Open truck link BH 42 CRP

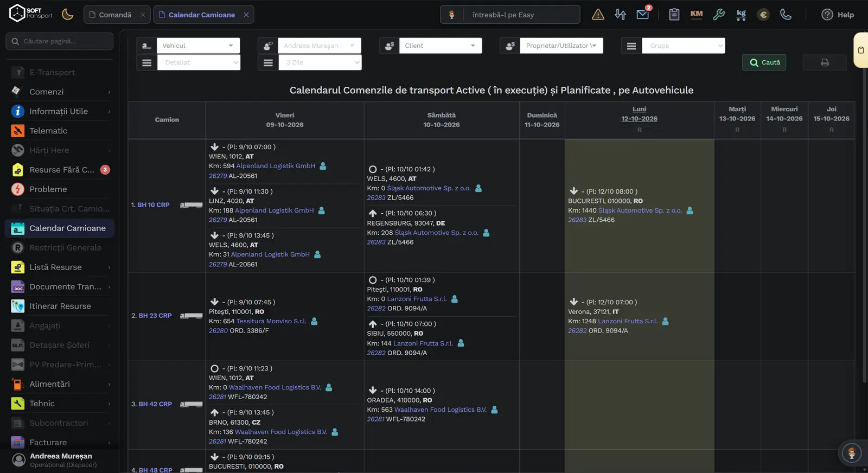pyautogui.click(x=155, y=404)
